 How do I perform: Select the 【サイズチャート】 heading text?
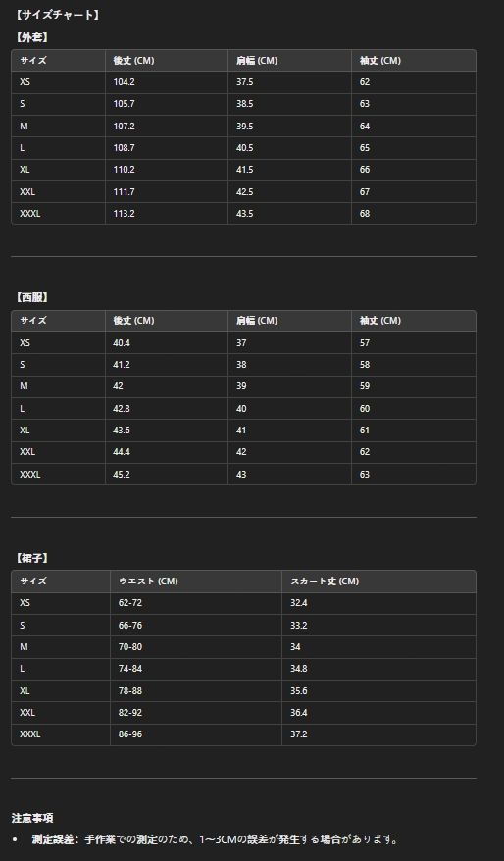(x=58, y=16)
